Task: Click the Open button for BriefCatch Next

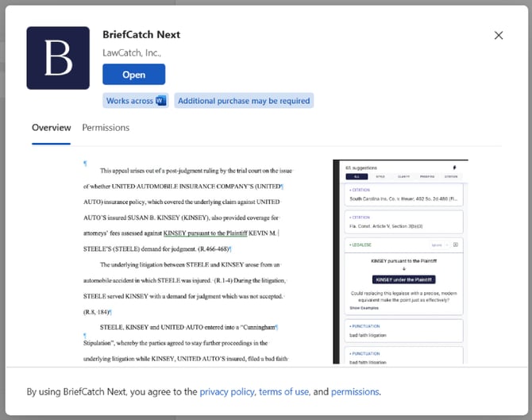Action: [x=133, y=75]
